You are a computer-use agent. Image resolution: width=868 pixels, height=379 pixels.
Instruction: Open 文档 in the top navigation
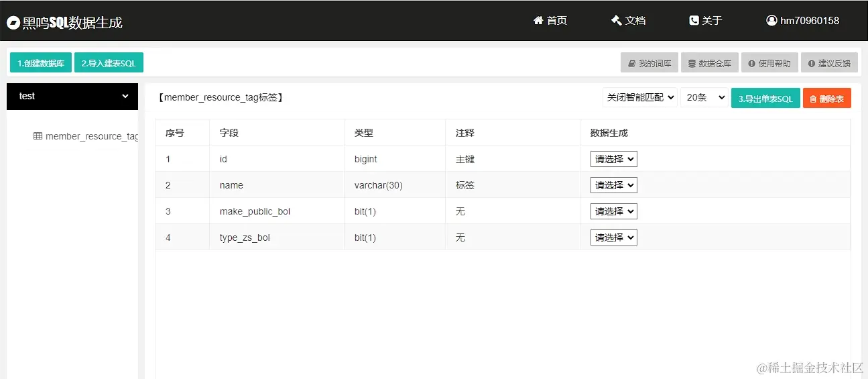tap(629, 21)
